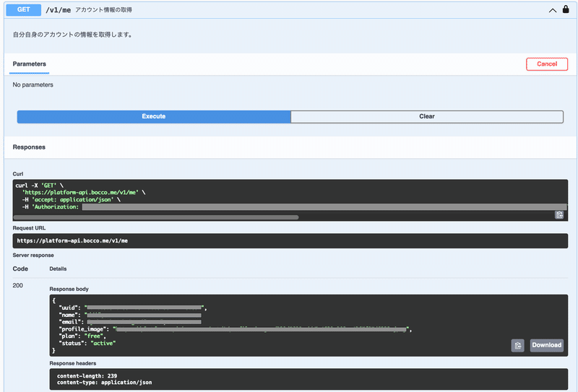Click the "profile_image" field in response
Viewport: 578px width, 392px height.
tap(236, 329)
